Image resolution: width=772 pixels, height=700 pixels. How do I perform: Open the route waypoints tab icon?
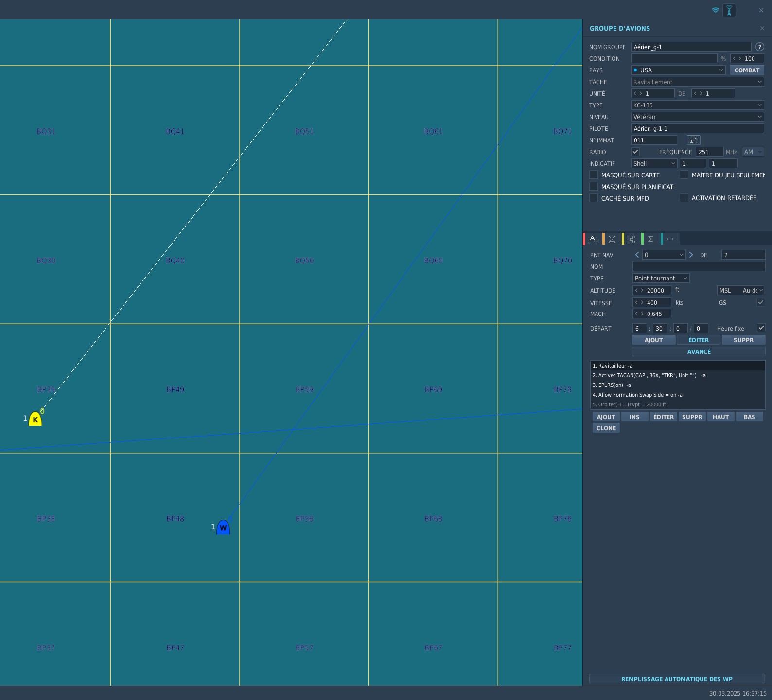[x=592, y=239]
